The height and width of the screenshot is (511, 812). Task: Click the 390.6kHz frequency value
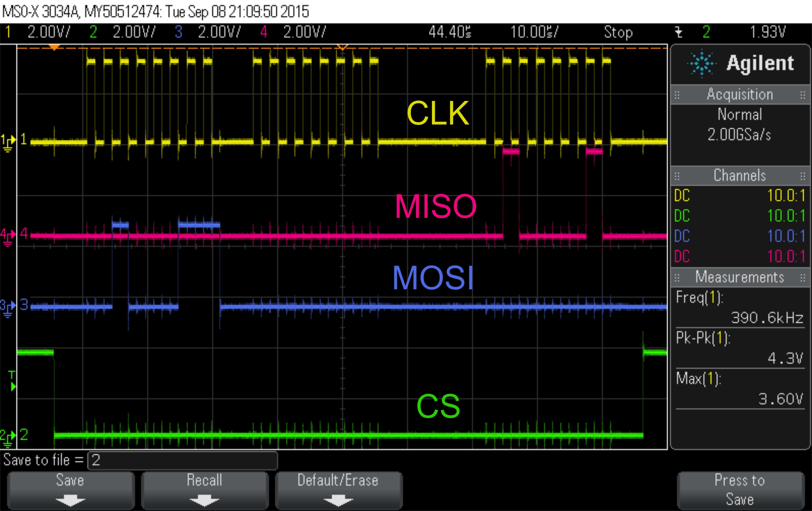[x=767, y=318]
